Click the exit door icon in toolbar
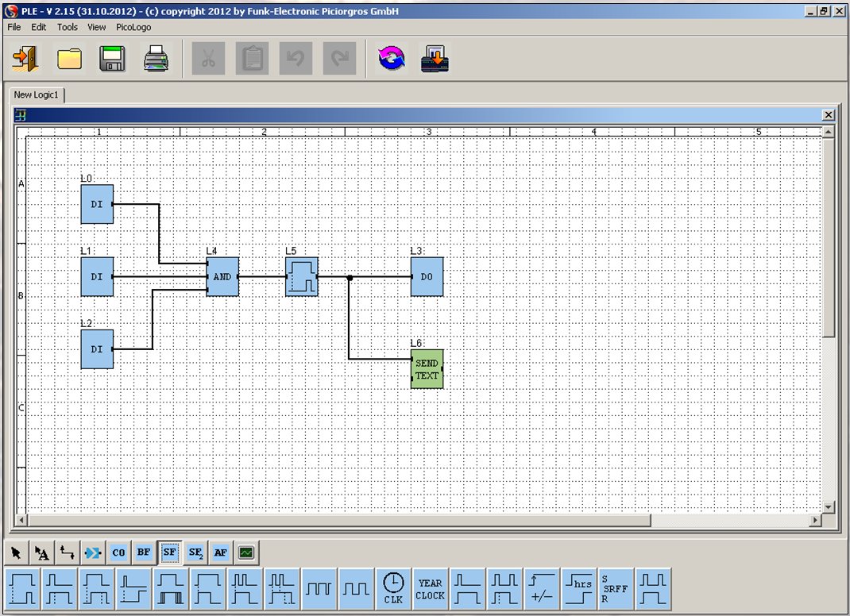The height and width of the screenshot is (616, 850). click(26, 60)
